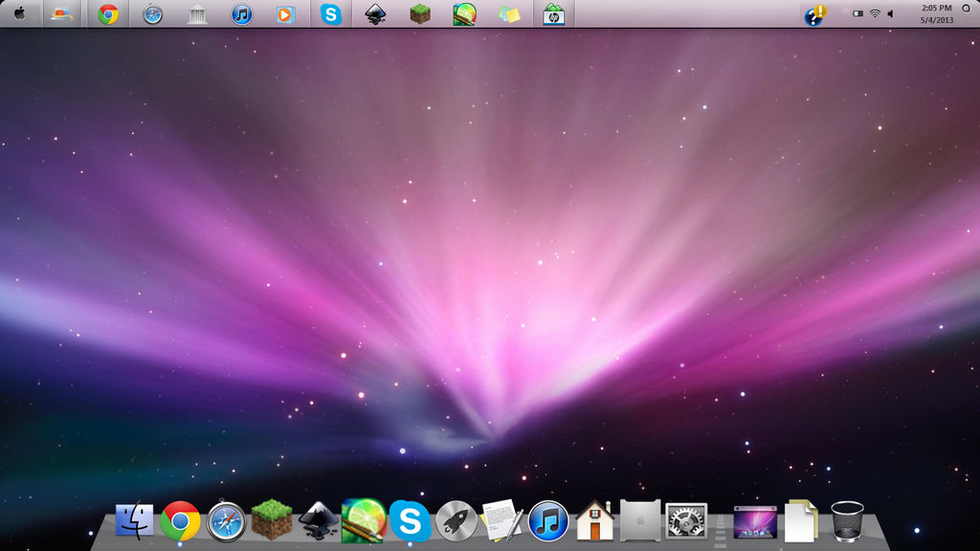
Task: Open TextEdit document-and-pen icon in dock
Action: [x=501, y=519]
